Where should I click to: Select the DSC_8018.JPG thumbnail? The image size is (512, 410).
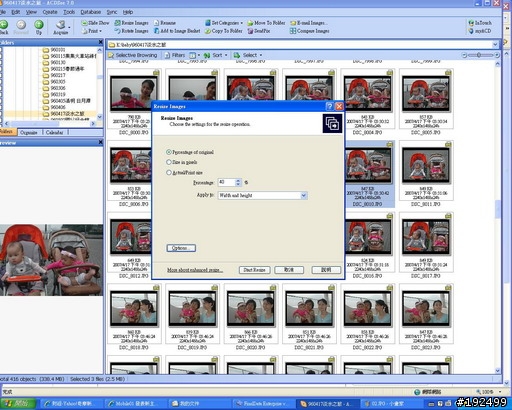134,317
